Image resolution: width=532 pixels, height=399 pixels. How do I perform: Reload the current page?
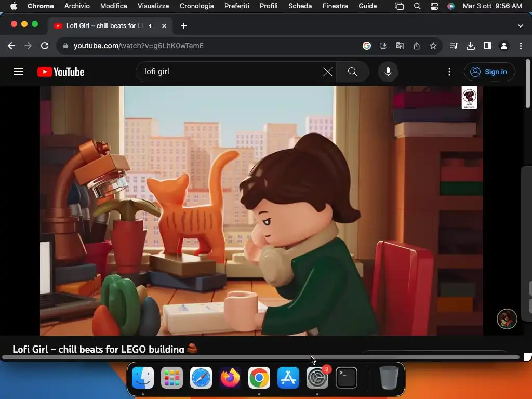(x=45, y=46)
